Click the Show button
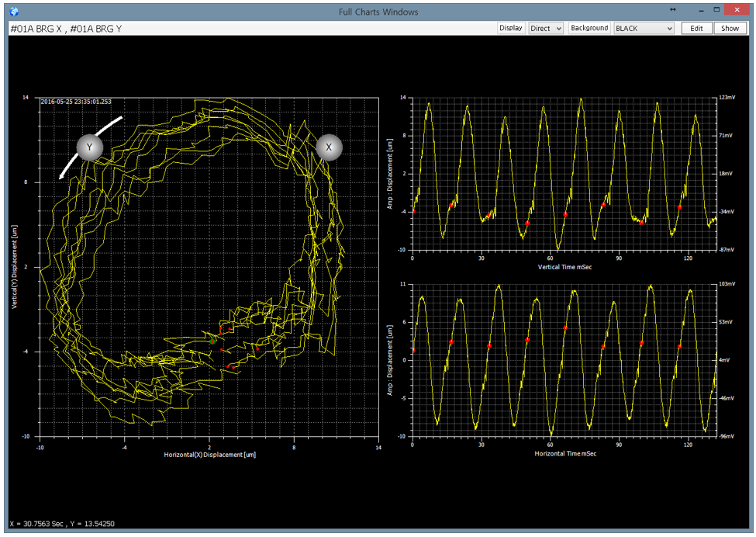 coord(730,28)
